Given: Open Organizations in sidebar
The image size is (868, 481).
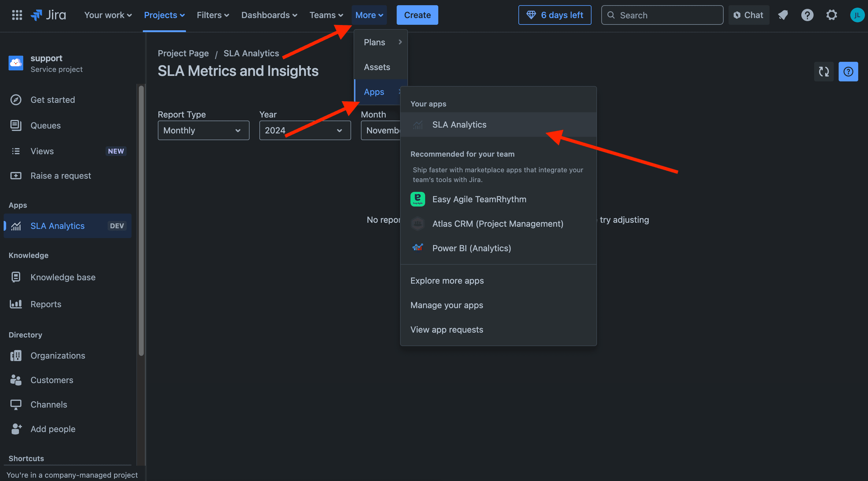Looking at the screenshot, I should tap(67, 356).
